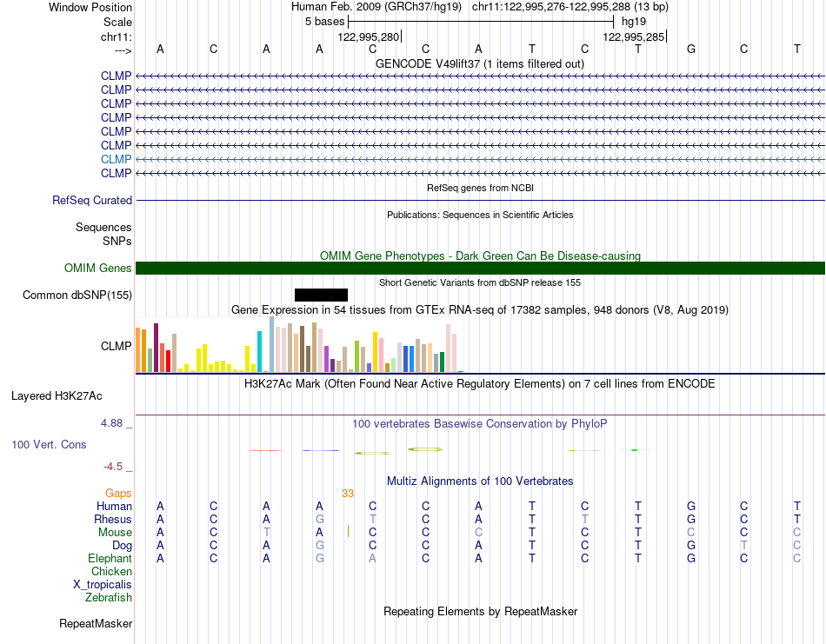Click the GTEx tissue expression bar chart

point(299,344)
